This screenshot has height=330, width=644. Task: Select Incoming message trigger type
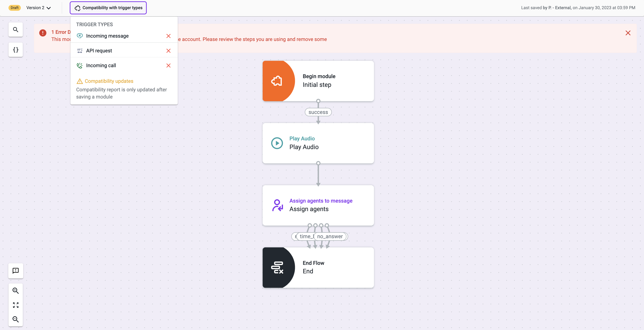(x=107, y=36)
